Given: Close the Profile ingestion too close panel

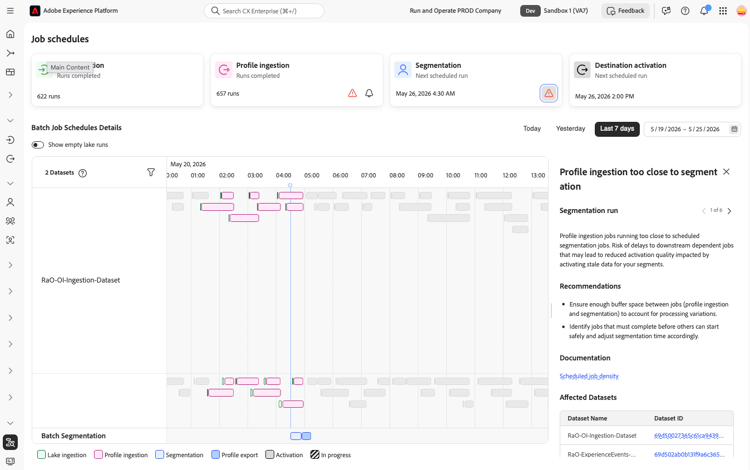Looking at the screenshot, I should [x=726, y=172].
